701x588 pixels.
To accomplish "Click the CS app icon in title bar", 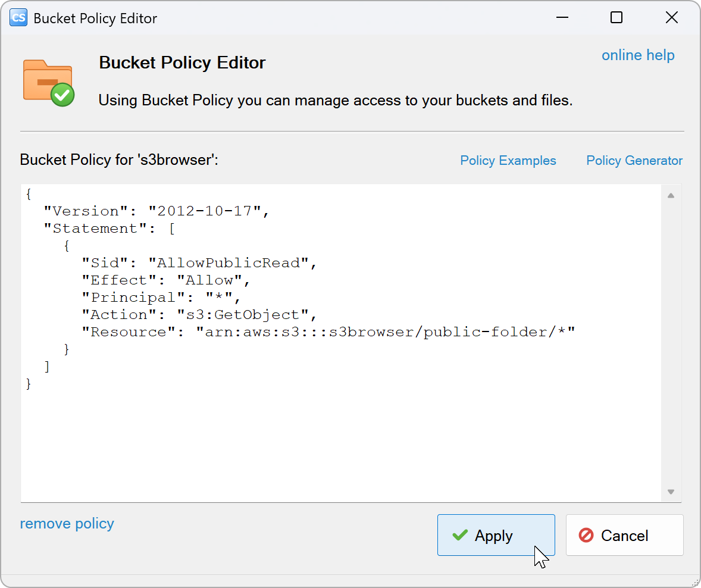I will coord(18,18).
